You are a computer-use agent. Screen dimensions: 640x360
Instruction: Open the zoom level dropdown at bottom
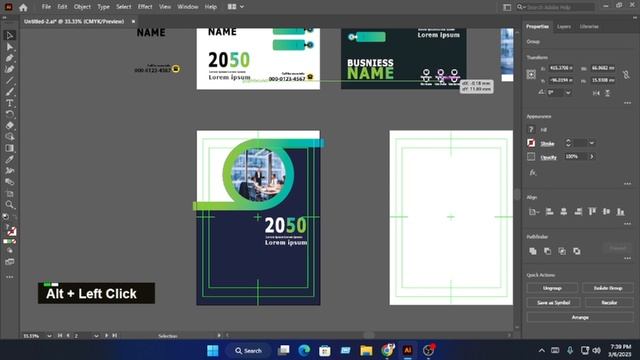tap(49, 336)
